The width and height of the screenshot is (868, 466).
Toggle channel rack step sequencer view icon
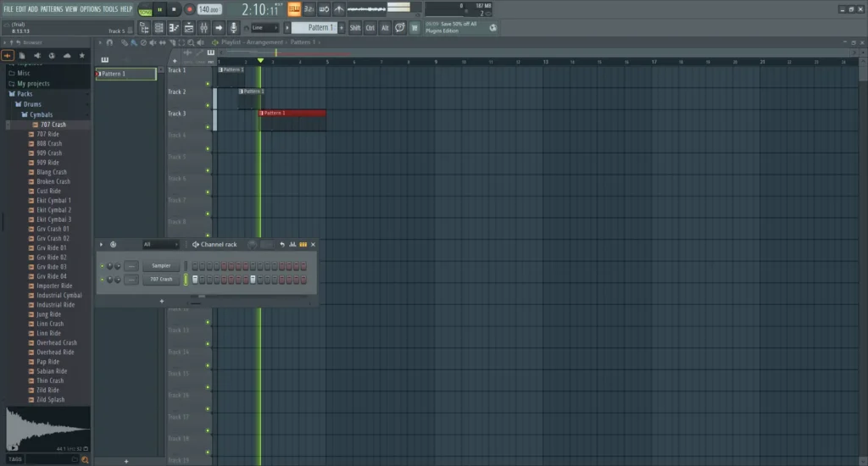coord(303,244)
